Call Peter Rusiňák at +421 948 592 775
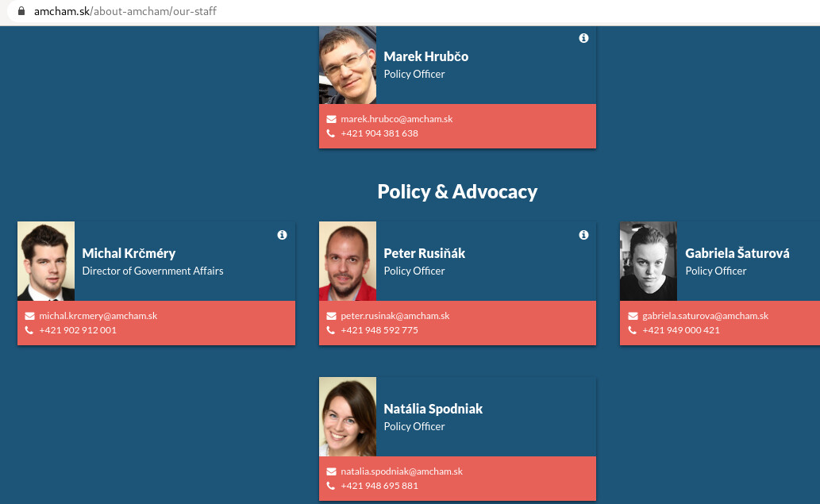 [379, 330]
